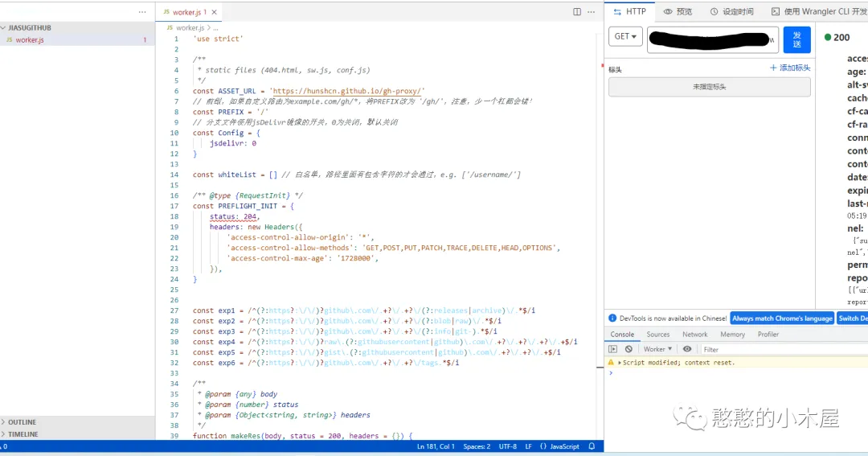Open the Worker context dropdown

tap(658, 349)
